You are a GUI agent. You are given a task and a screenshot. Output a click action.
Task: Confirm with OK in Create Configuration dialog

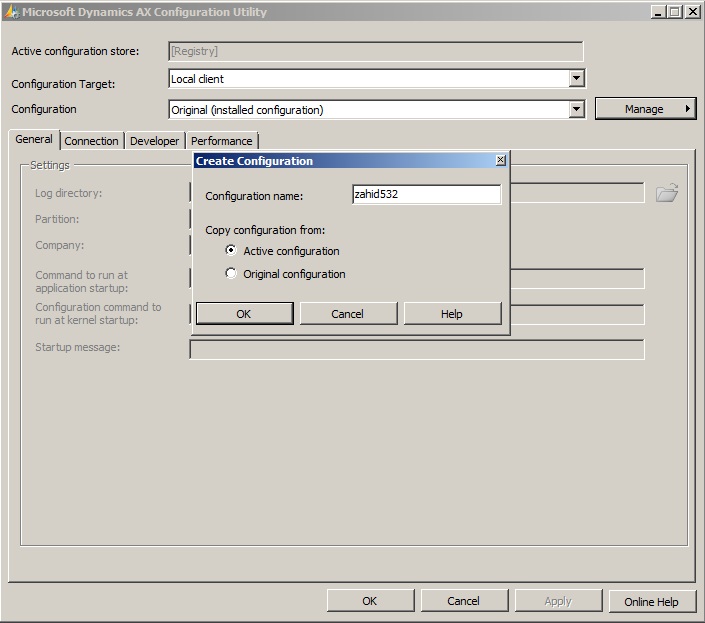pos(245,313)
